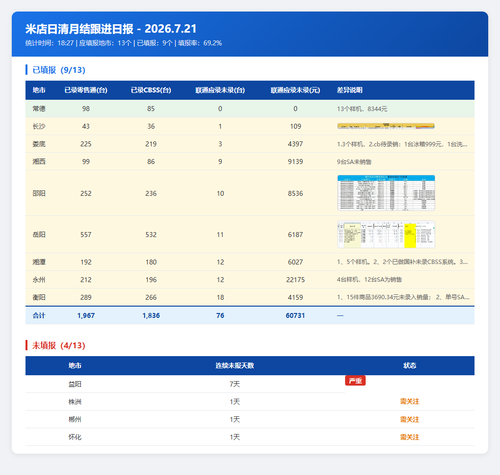Image resolution: width=500 pixels, height=475 pixels.
Task: Click the 已录CBSS(台) column header
Action: (x=151, y=90)
